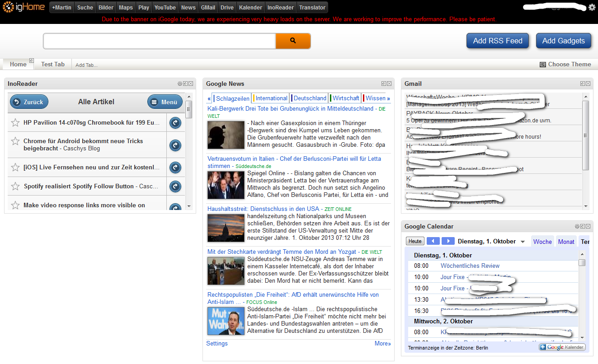Viewport: 598px width, 364px height.
Task: Collapse news categories using the left chevron
Action: point(209,98)
